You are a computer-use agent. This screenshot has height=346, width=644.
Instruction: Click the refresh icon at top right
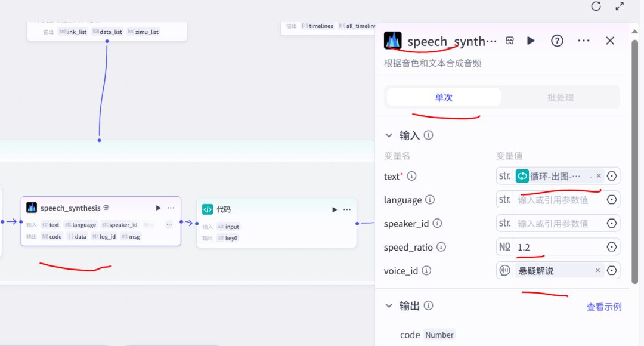(596, 7)
